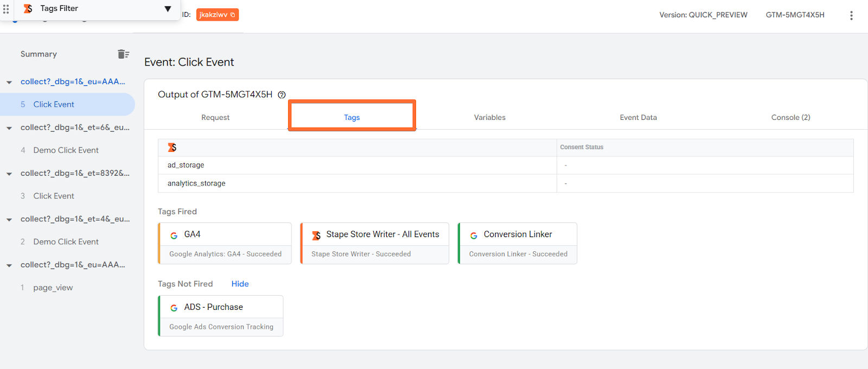Viewport: 868px width, 369px height.
Task: Open the Console (2) tab
Action: [790, 117]
